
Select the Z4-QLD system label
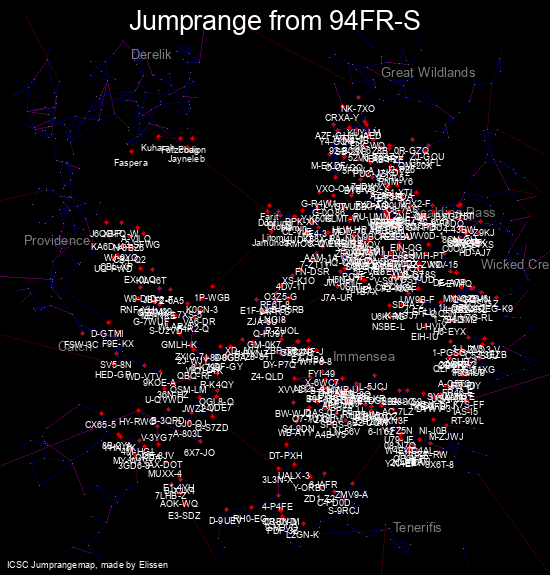(267, 377)
